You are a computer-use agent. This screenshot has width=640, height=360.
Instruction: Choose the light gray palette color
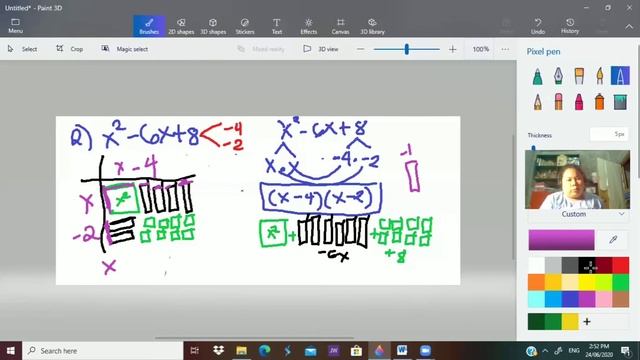553,265
